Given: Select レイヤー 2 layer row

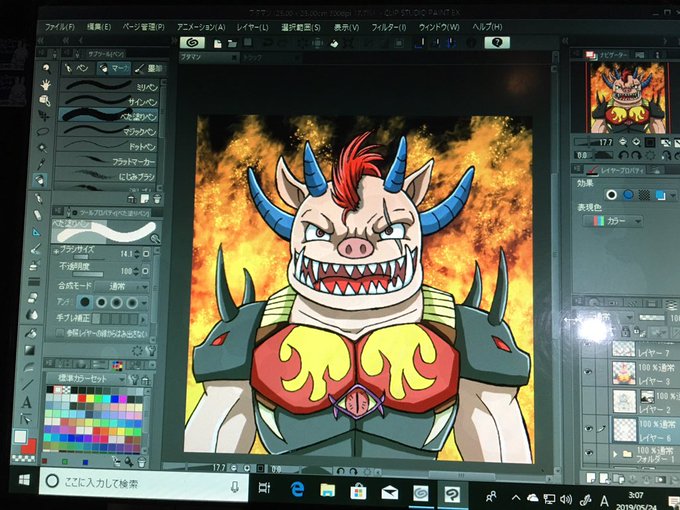Looking at the screenshot, I should [x=646, y=401].
